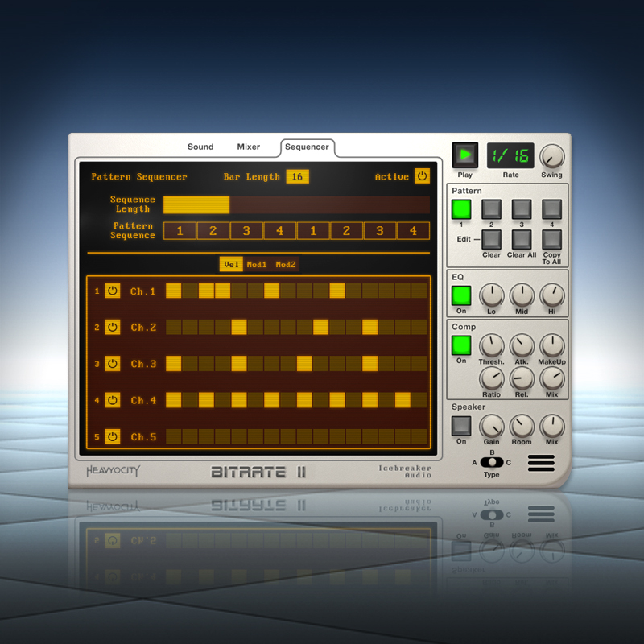Select Pattern 2 button
Screen dimensions: 644x644
491,209
